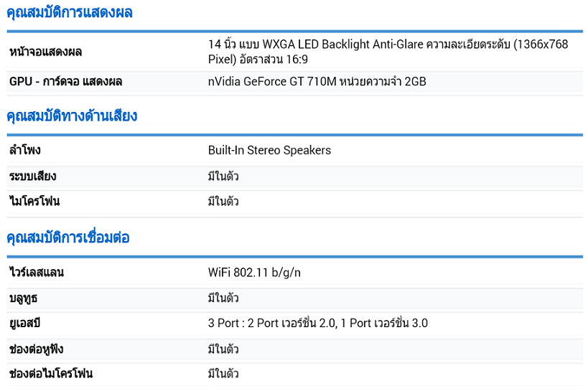Select the ช่องต่อไมโครโฟน row label
The image size is (588, 386).
pos(50,374)
